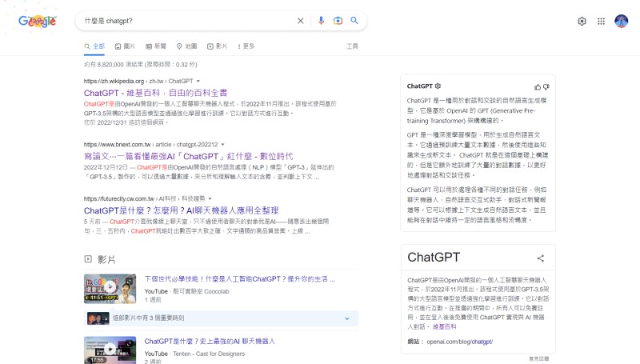Click the Google doodle logo
The image size is (640, 364).
pyautogui.click(x=37, y=21)
